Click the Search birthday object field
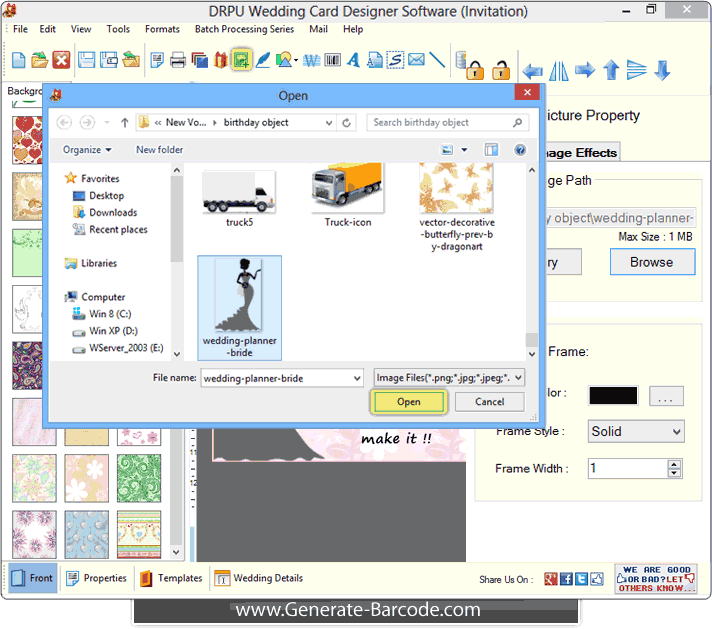This screenshot has width=712, height=629. click(x=447, y=123)
